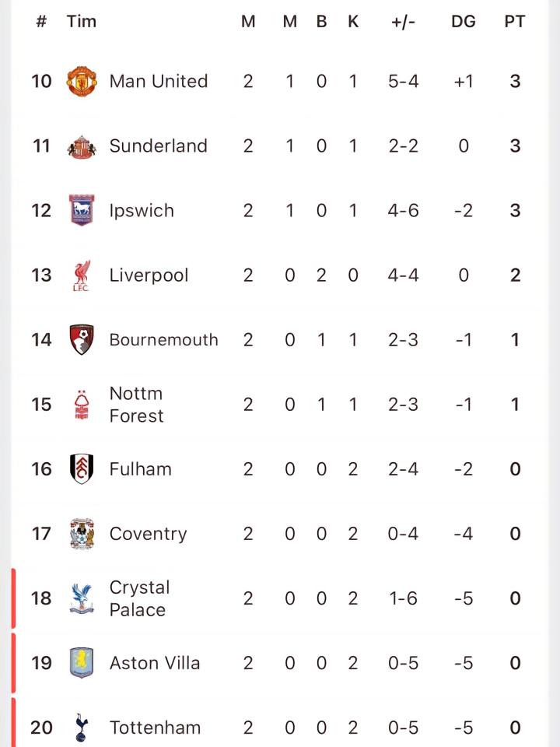This screenshot has width=560, height=747.
Task: Tap the Tottenham cockerel crest
Action: 82,728
